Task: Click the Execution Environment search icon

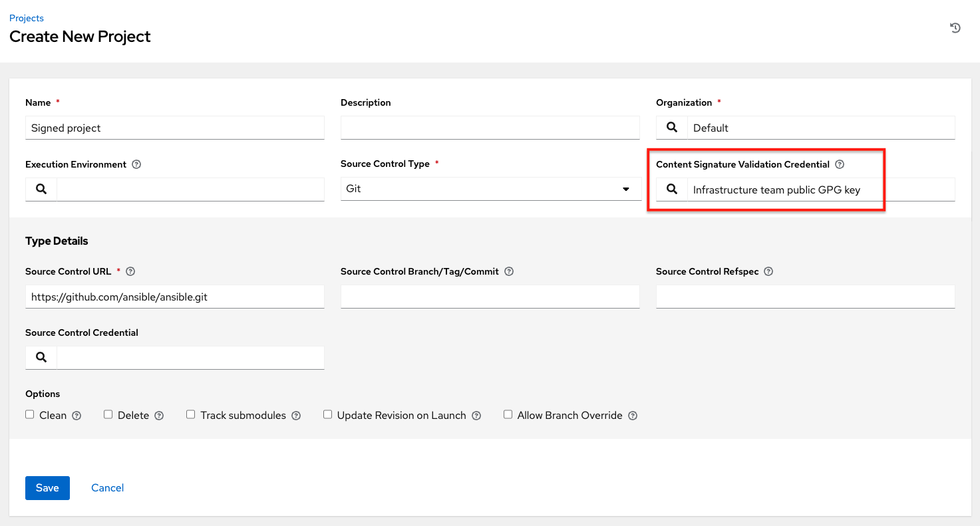Action: tap(41, 189)
